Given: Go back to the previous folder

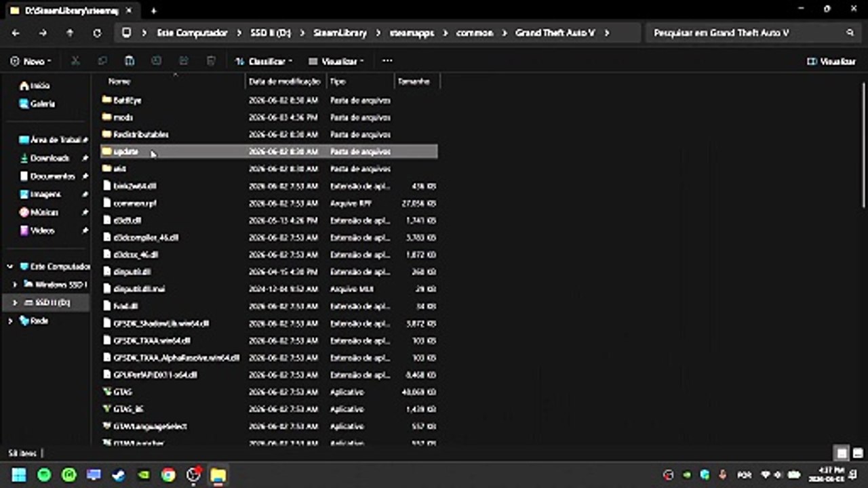Looking at the screenshot, I should coord(16,33).
